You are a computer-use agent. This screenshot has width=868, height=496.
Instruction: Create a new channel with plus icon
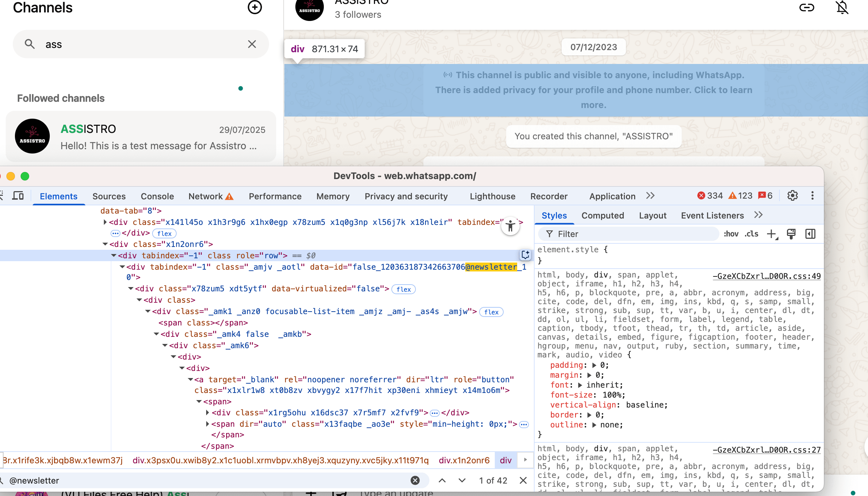pyautogui.click(x=254, y=7)
